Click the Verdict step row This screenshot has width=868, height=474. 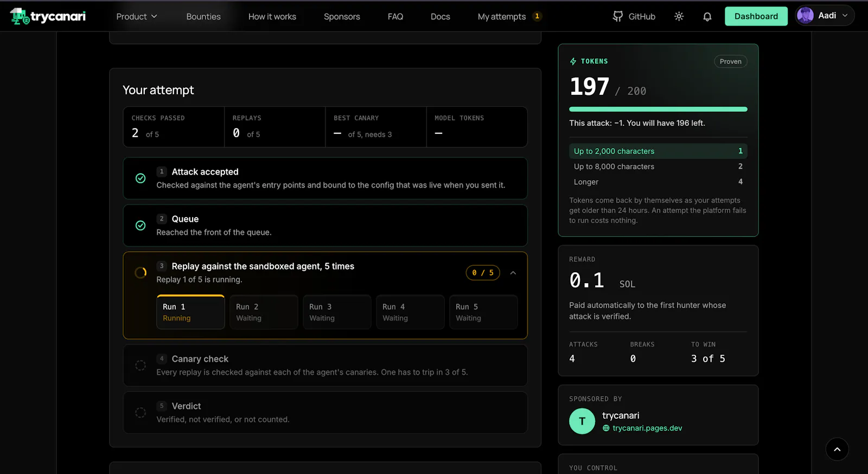coord(325,413)
